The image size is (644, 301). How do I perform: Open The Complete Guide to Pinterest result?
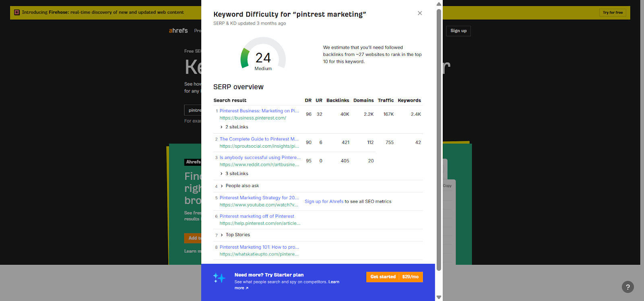point(259,139)
